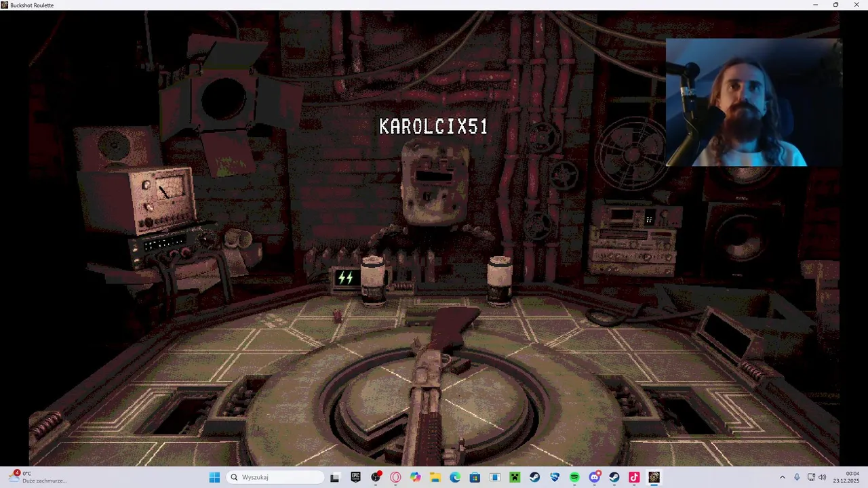Open Task View on the taskbar
The width and height of the screenshot is (868, 488).
pos(335,477)
